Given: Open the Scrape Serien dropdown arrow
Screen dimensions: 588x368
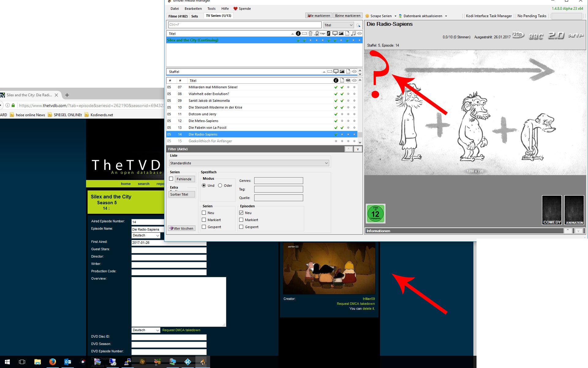Looking at the screenshot, I should [395, 16].
